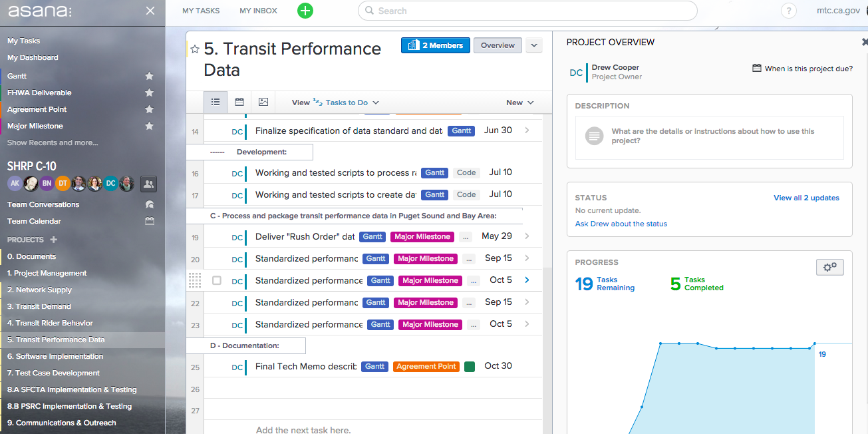
Task: Switch to the List view icon
Action: click(215, 102)
